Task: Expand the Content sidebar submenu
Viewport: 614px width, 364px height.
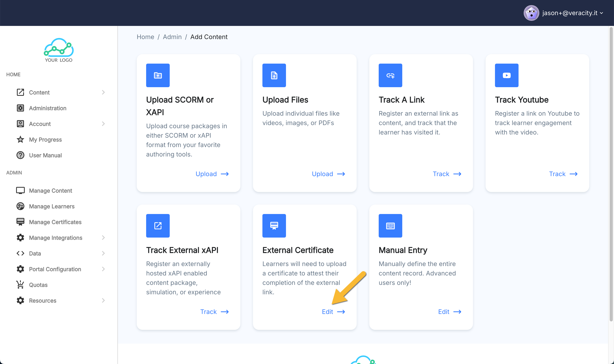Action: click(x=103, y=92)
